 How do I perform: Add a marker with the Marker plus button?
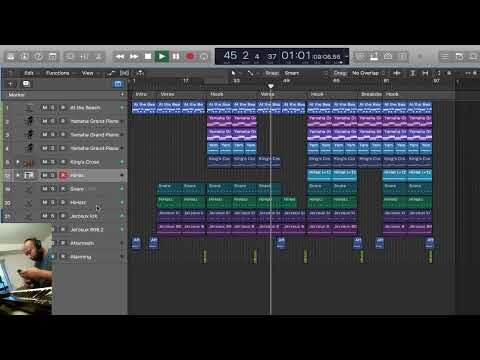click(122, 95)
